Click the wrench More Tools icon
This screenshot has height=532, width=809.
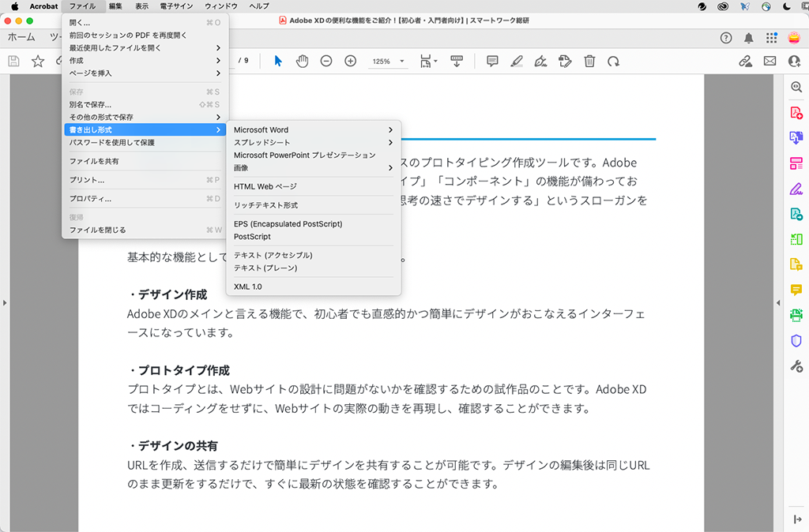coord(796,366)
